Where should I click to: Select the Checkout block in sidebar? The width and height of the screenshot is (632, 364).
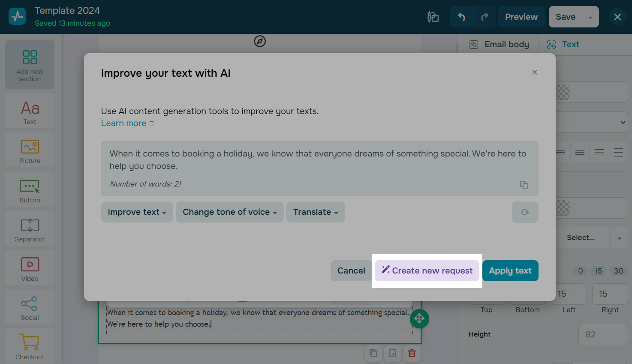click(x=30, y=346)
